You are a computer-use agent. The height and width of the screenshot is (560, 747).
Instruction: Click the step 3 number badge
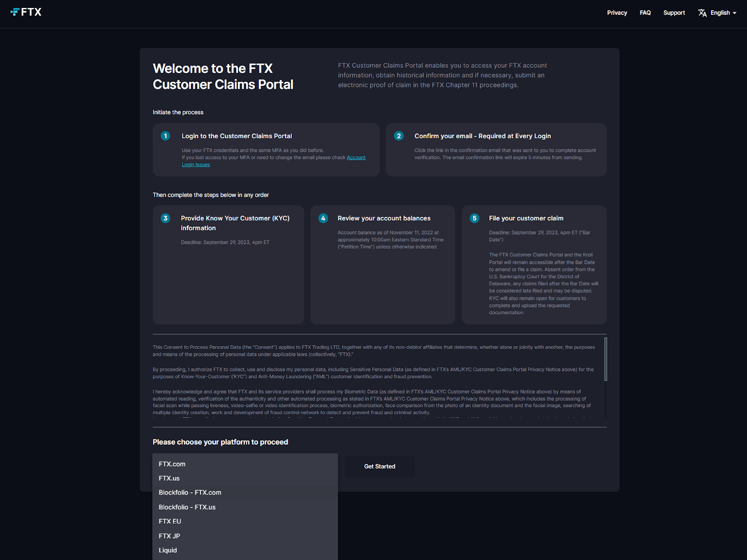[x=165, y=218]
